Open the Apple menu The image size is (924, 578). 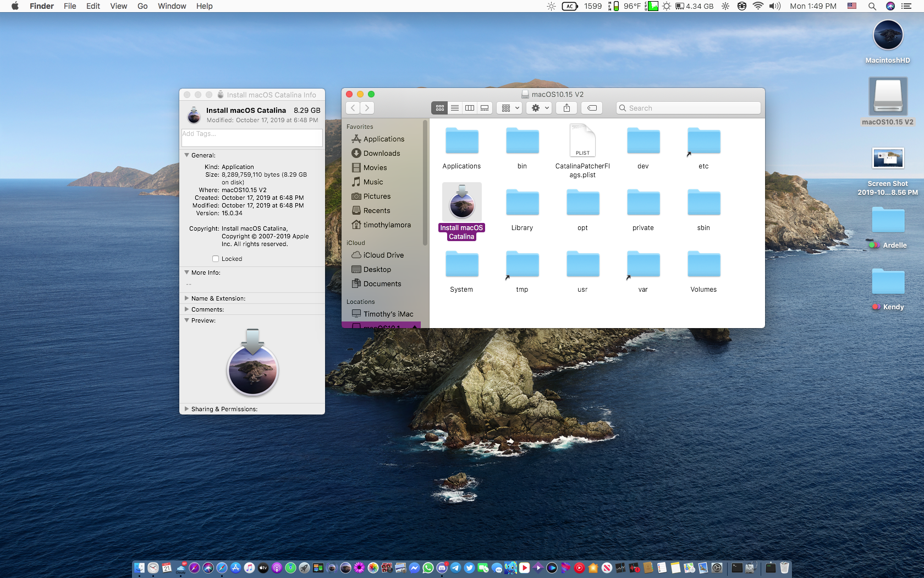click(x=15, y=6)
